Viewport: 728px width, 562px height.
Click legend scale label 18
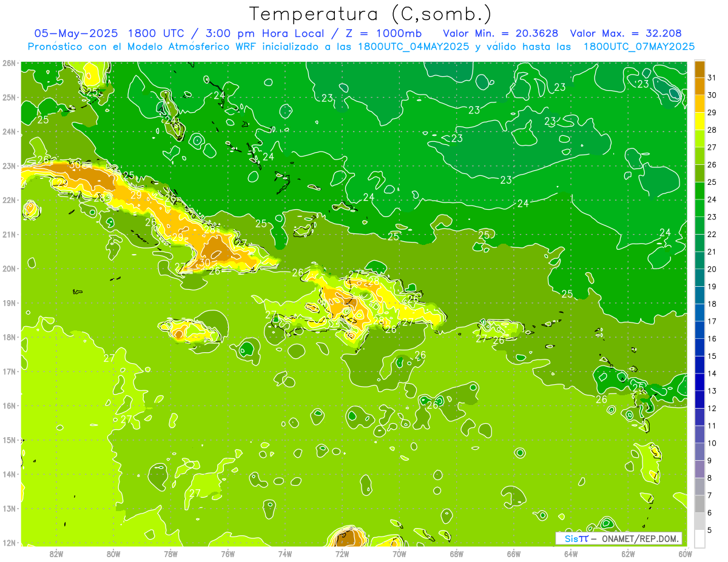point(712,304)
